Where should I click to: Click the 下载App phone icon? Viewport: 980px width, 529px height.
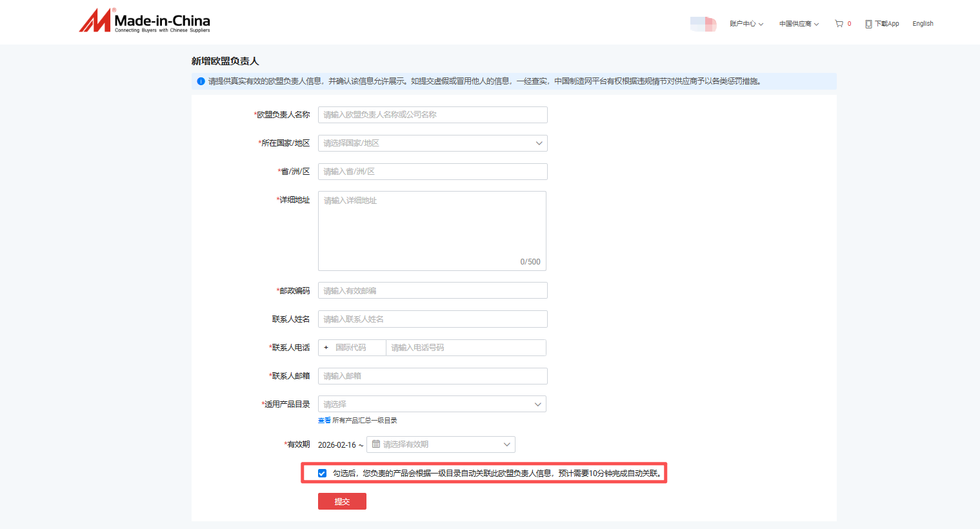point(868,23)
